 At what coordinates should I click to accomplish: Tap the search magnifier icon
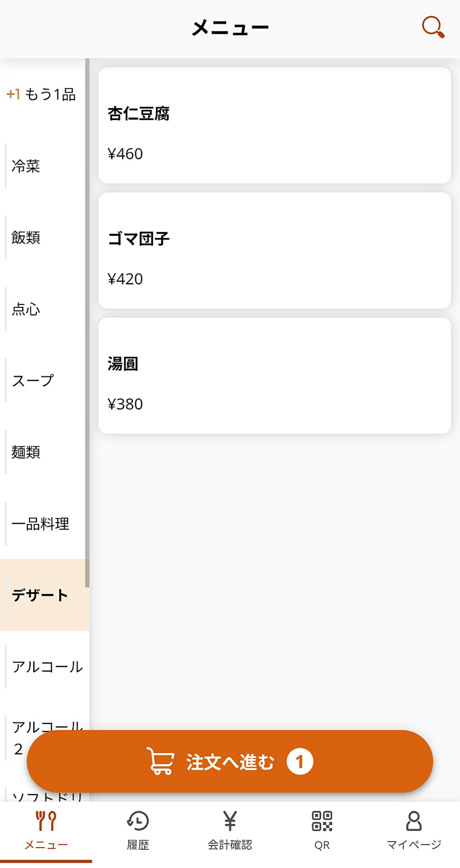[433, 27]
